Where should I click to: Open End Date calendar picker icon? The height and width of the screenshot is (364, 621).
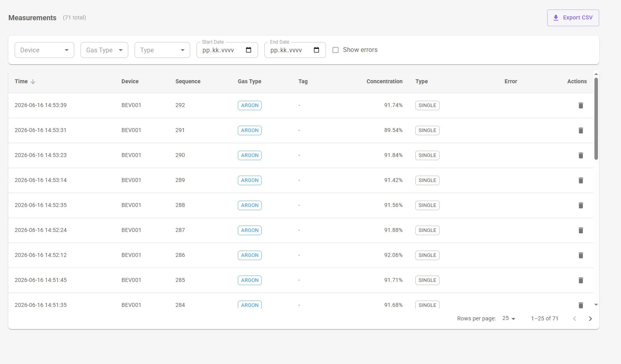point(316,50)
